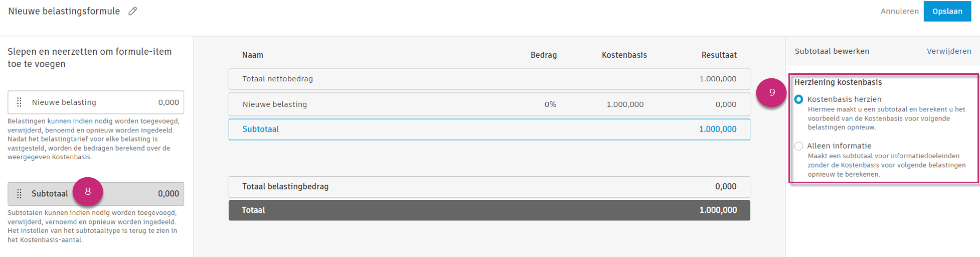The height and width of the screenshot is (257, 980).
Task: Select the Kostenbasis herzien radio option
Action: point(798,99)
